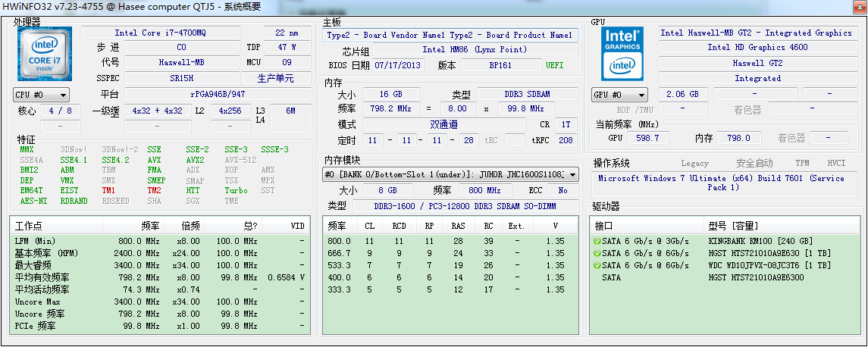The image size is (868, 347).
Task: Select the 最大睿频 row
Action: tap(159, 266)
